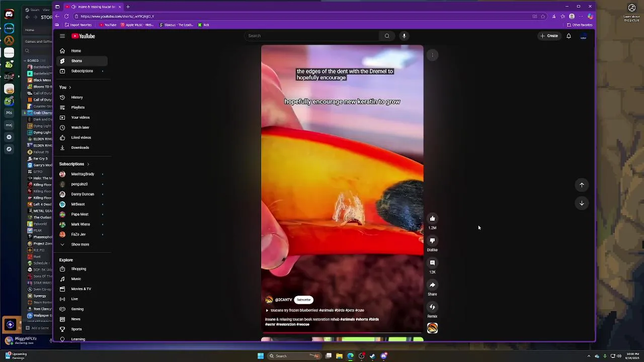The width and height of the screenshot is (644, 362).
Task: Subscribe to @2CANTV
Action: tap(304, 300)
